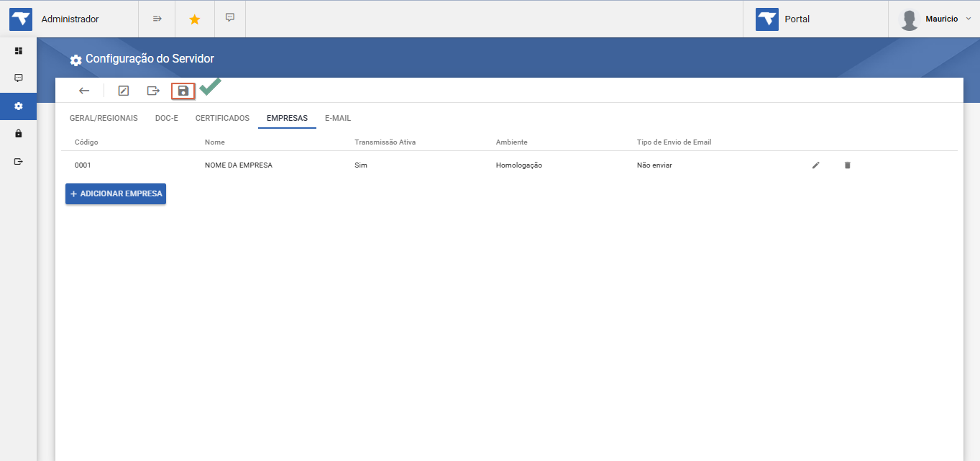This screenshot has width=980, height=461.
Task: Switch to the GERAL/REGIONAIS tab
Action: point(104,118)
